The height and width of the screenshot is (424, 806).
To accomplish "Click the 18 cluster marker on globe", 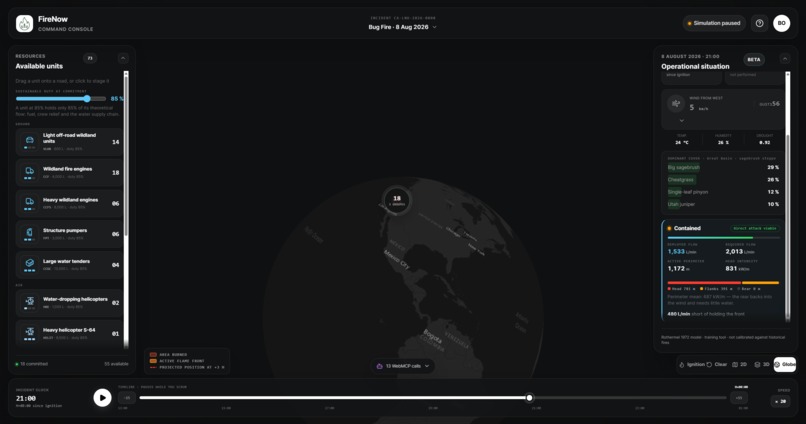I will click(x=397, y=199).
